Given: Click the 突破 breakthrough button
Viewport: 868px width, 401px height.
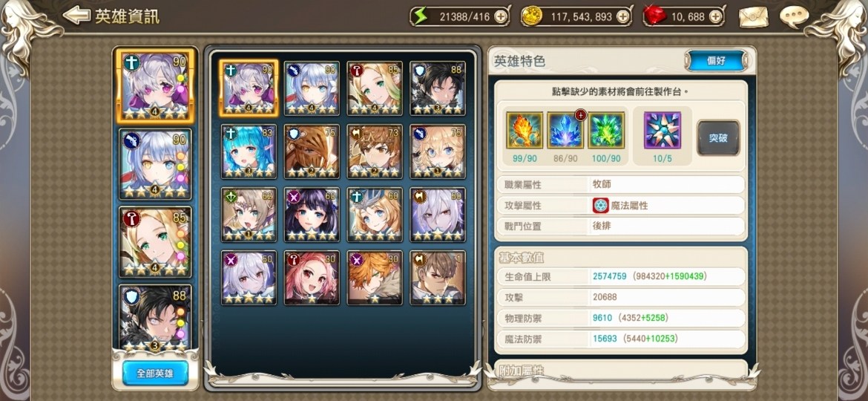Looking at the screenshot, I should (x=718, y=138).
